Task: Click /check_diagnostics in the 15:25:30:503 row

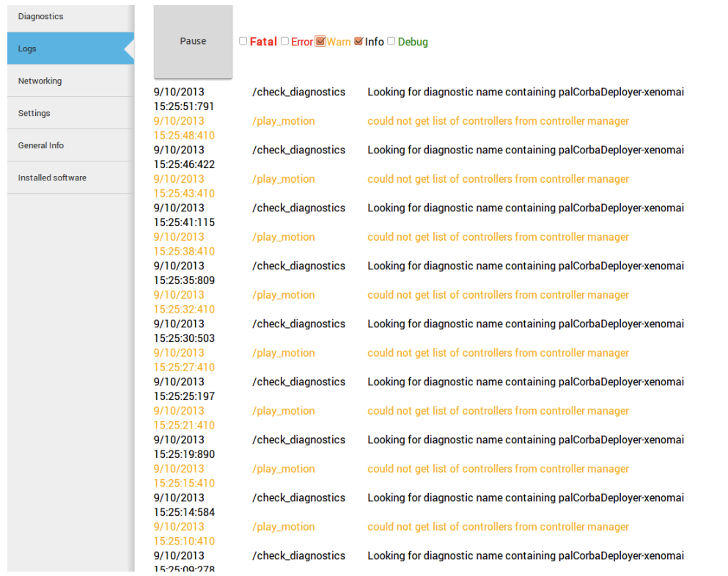Action: pos(298,324)
